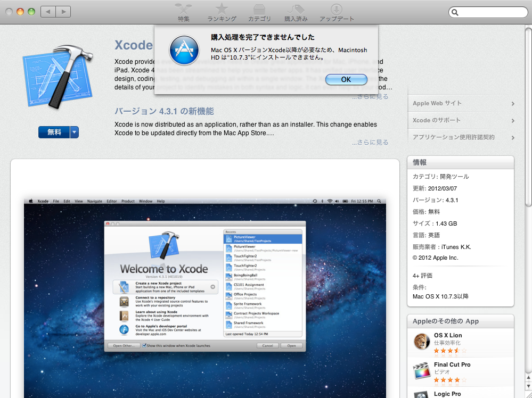The image size is (532, 398).
Task: Click the 価格: 無料 info line
Action: click(426, 212)
